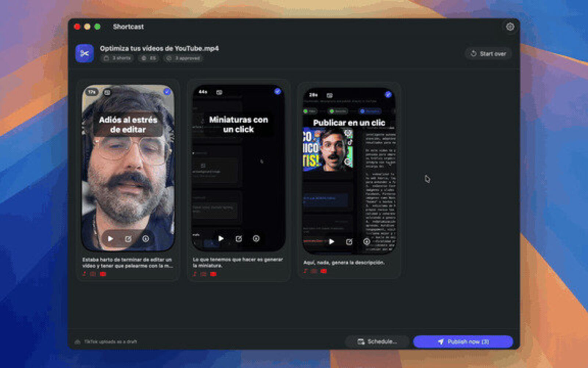This screenshot has height=368, width=588.
Task: Click the 3 shorts badge
Action: [x=117, y=58]
